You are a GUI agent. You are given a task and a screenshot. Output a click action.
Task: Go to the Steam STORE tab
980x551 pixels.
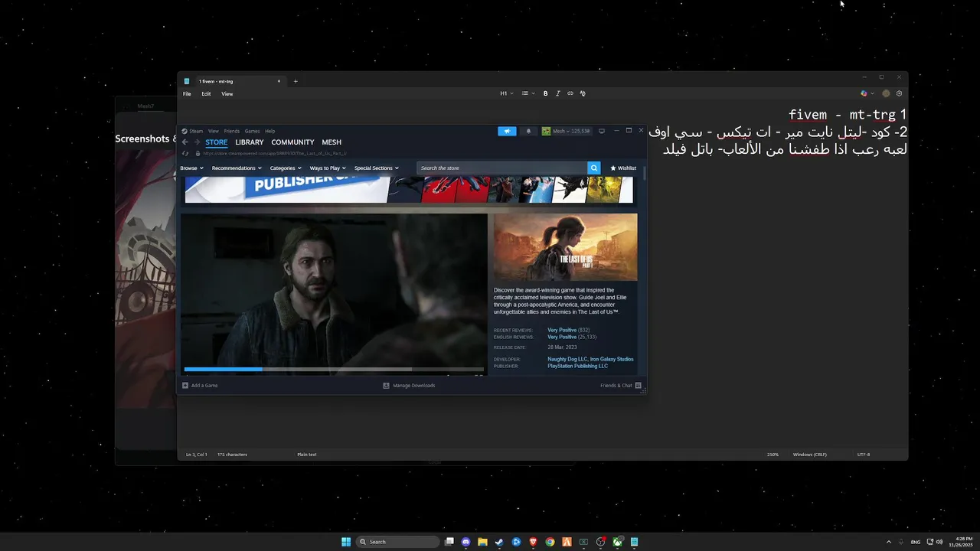tap(216, 142)
